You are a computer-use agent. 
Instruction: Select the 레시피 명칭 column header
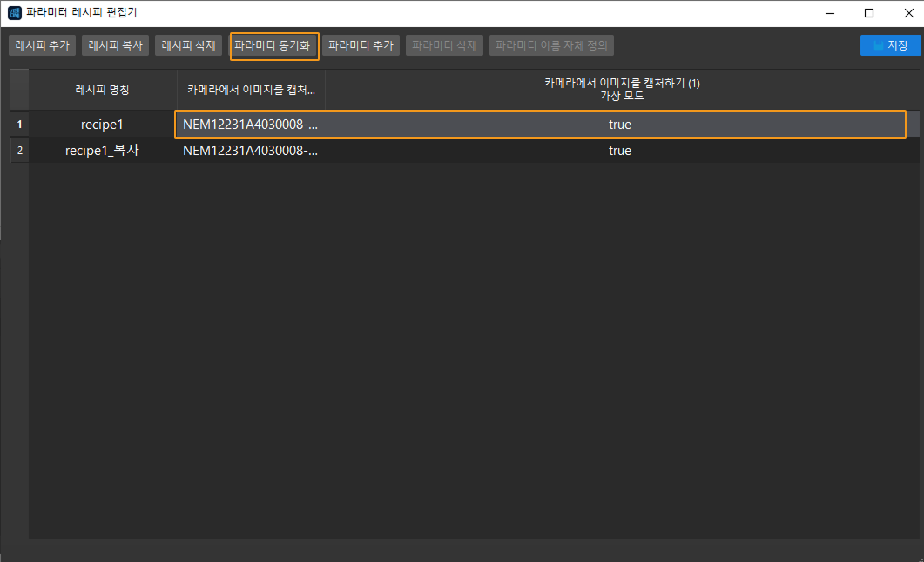[103, 90]
